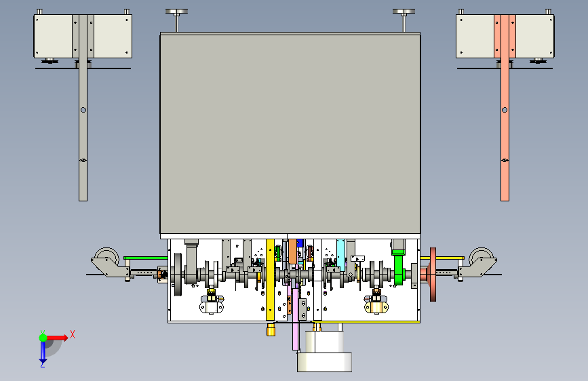Select the large gray machine cover panel
This screenshot has width=588, height=381.
tap(290, 134)
